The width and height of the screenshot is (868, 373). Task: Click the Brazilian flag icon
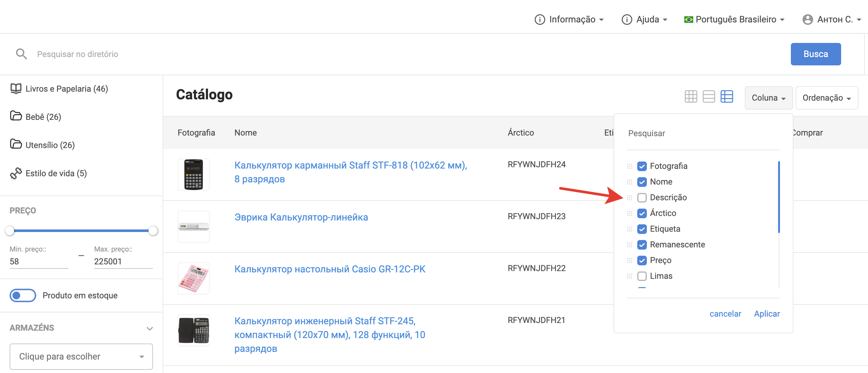(x=688, y=20)
